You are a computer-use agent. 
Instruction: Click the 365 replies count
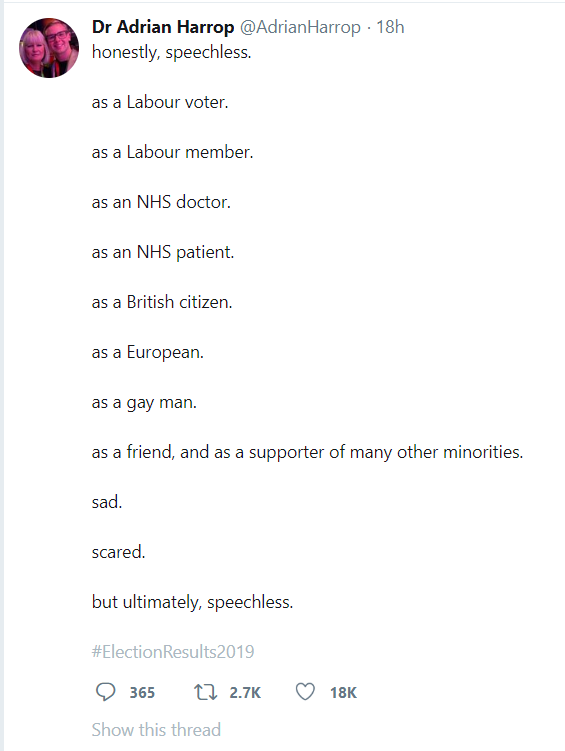pyautogui.click(x=142, y=693)
